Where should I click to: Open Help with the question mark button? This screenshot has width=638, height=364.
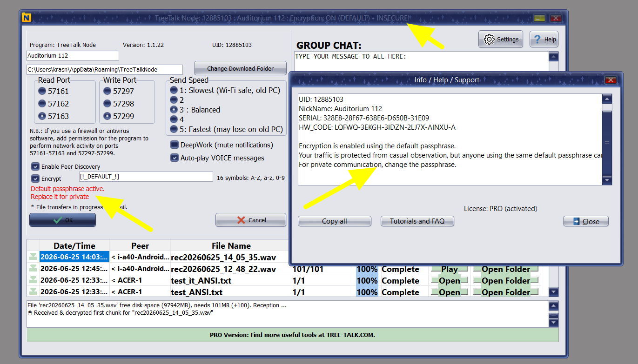pyautogui.click(x=544, y=40)
